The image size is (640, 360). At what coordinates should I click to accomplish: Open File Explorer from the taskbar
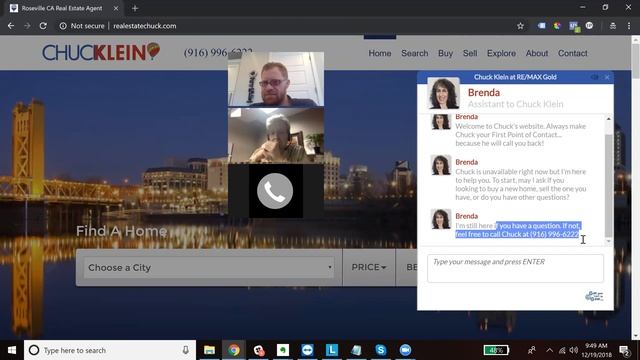[209, 350]
